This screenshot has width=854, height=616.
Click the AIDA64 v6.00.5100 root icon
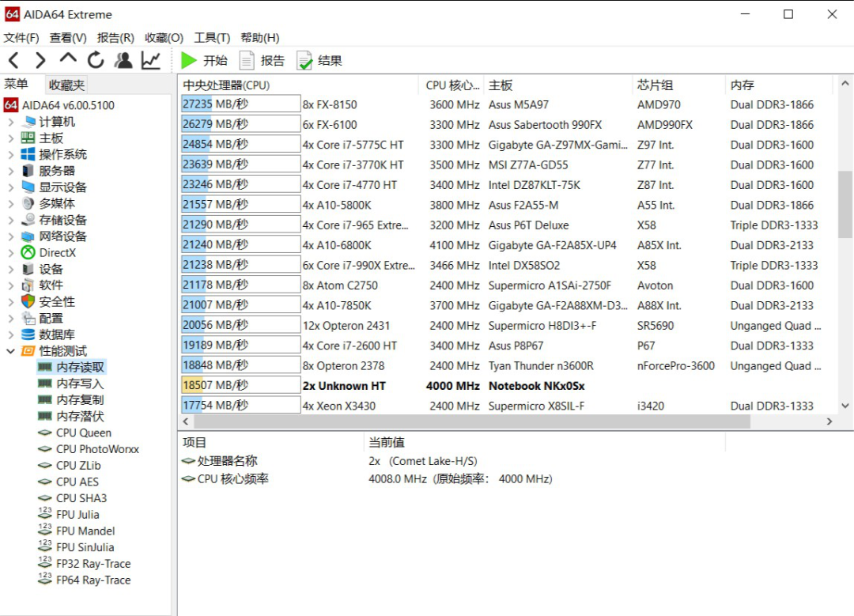point(11,104)
